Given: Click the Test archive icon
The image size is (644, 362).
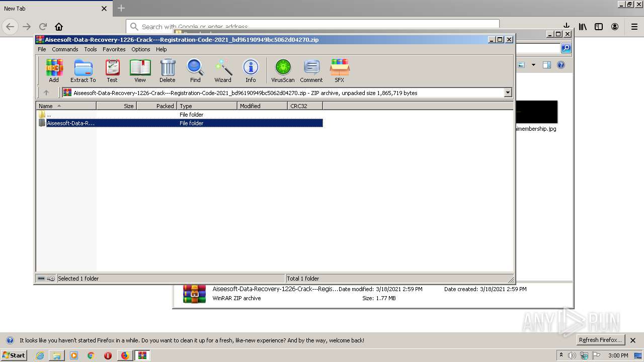Looking at the screenshot, I should point(112,71).
